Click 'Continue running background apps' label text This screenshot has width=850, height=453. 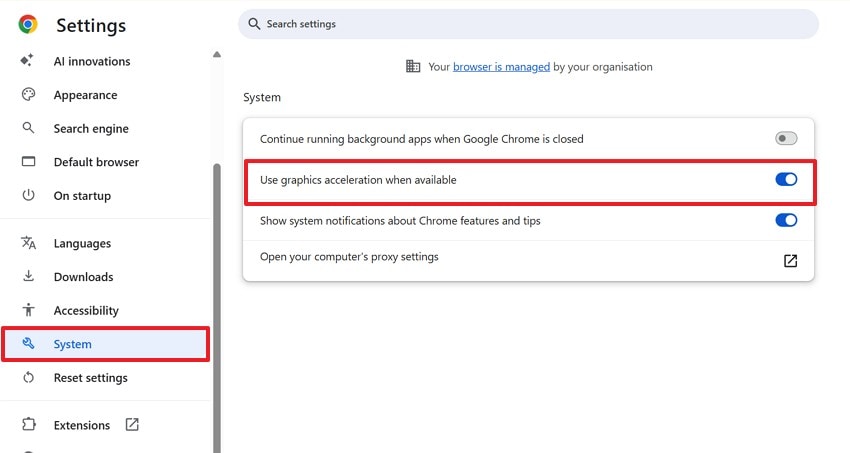[422, 139]
